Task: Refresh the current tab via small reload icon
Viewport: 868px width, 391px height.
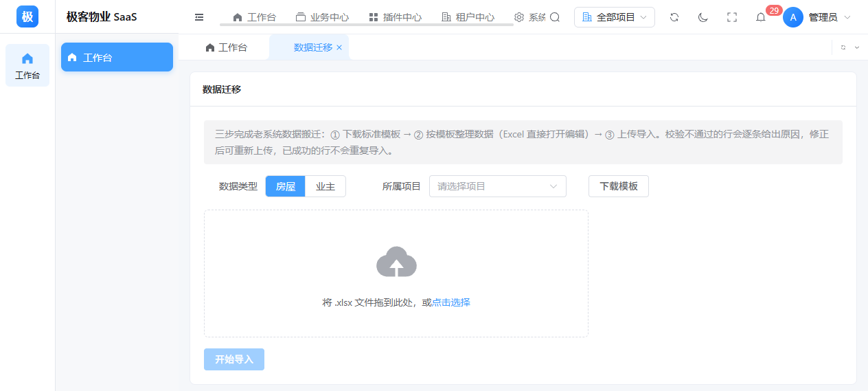Action: [843, 47]
